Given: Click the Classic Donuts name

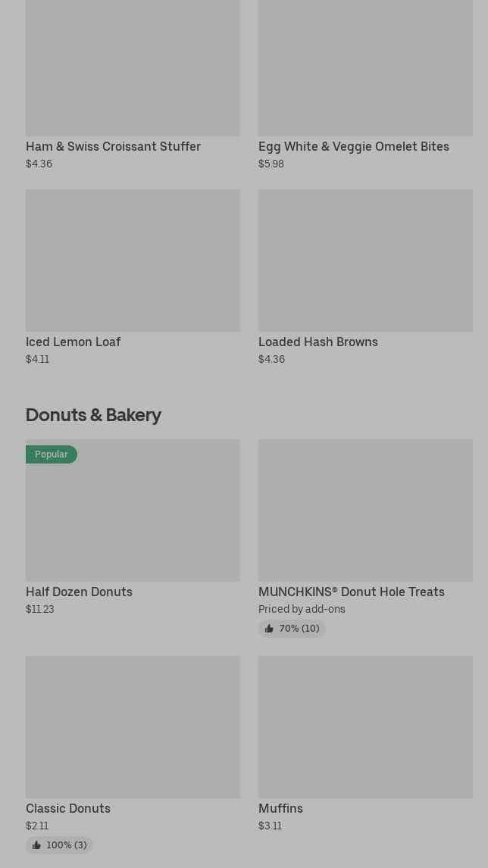Looking at the screenshot, I should click(x=68, y=808).
